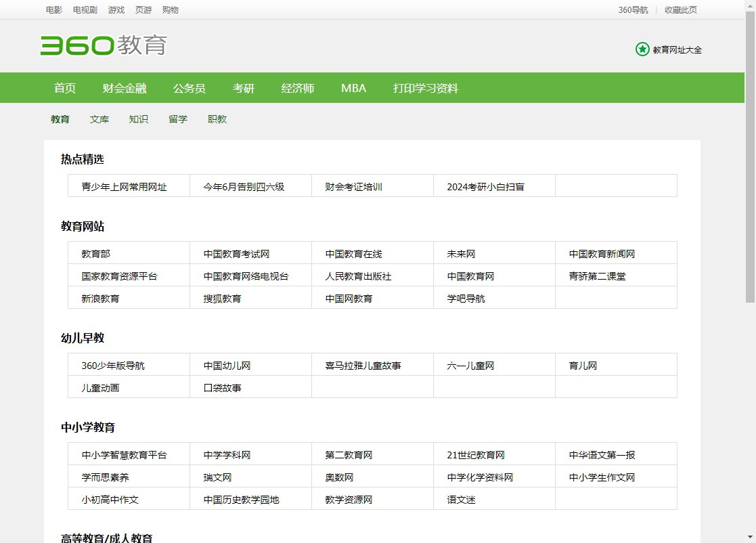Select MBA in the navigation bar
Viewport: 756px width, 543px height.
point(353,88)
